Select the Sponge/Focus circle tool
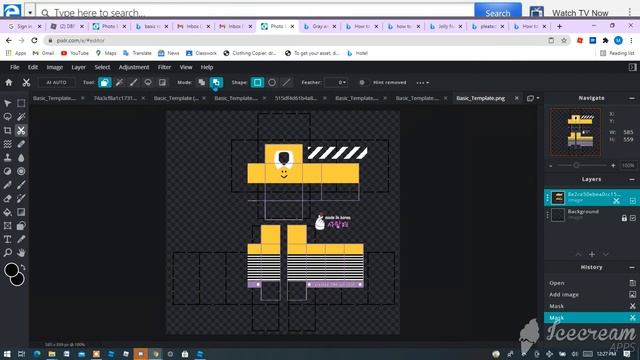 pyautogui.click(x=21, y=171)
